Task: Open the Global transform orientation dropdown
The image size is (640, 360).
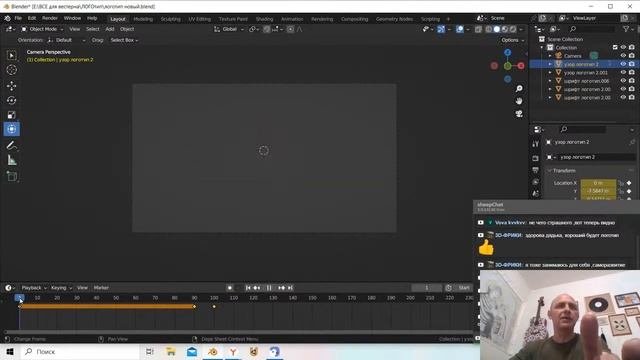Action: click(x=229, y=29)
